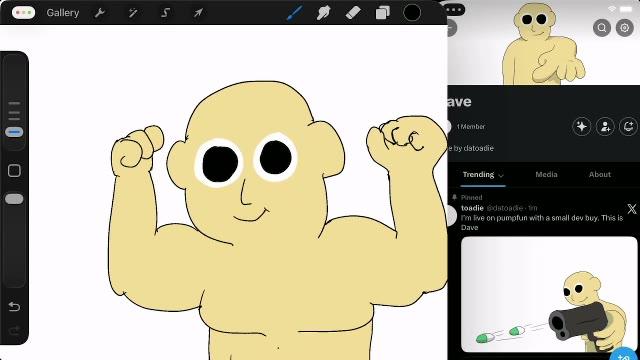Image resolution: width=640 pixels, height=360 pixels.
Task: Click the datoadie creator link
Action: tap(478, 148)
